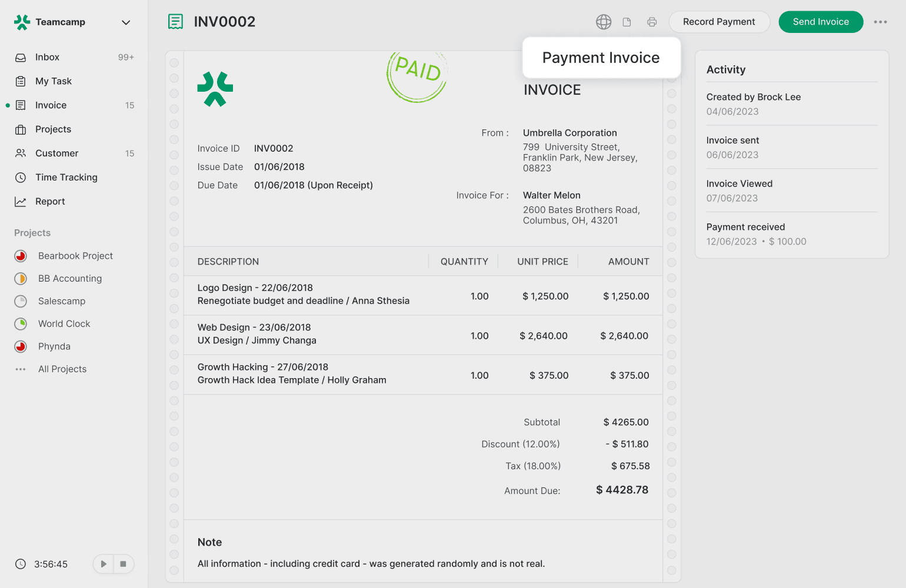Select Invoice in the sidebar
Screen dimensions: 906x588
[x=51, y=105]
